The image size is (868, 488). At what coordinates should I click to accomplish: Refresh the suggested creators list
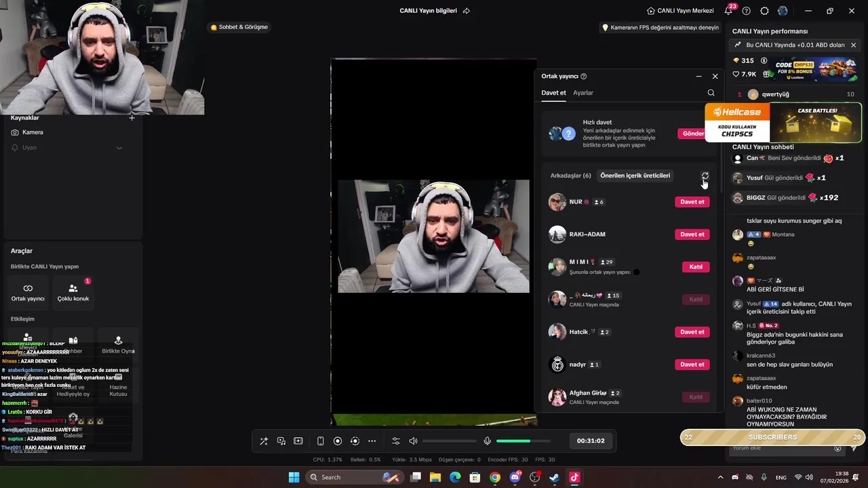[x=705, y=176]
